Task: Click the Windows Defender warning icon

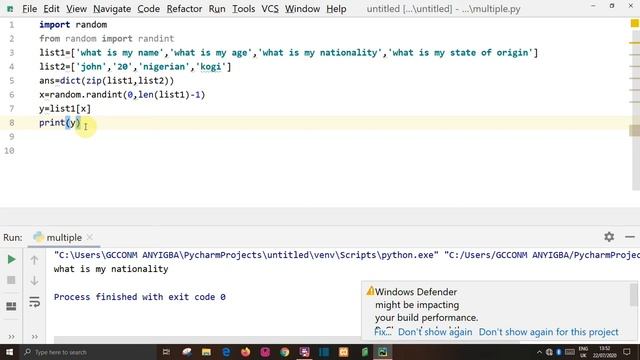Action: pyautogui.click(x=370, y=291)
